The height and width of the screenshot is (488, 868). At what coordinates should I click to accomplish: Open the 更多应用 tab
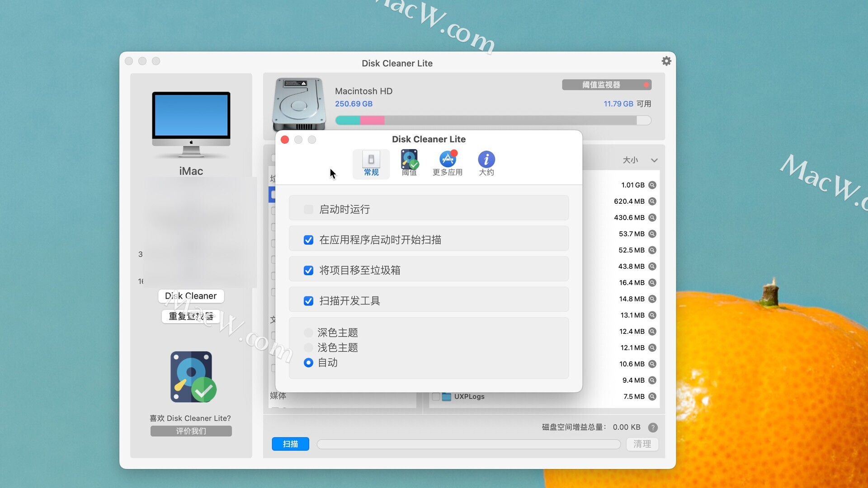tap(448, 164)
